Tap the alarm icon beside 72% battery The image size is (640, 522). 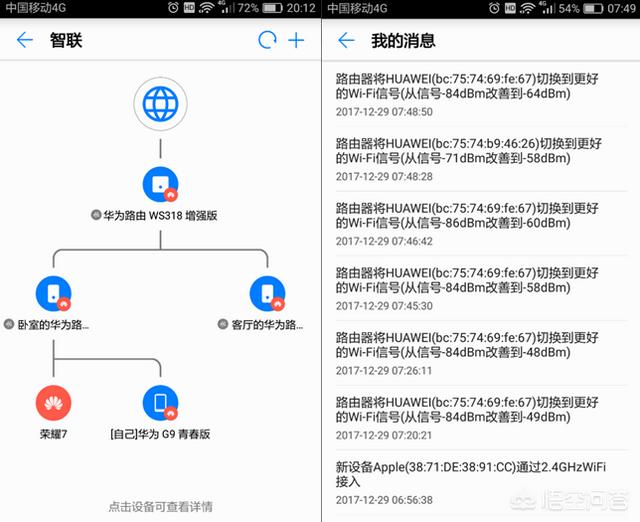click(x=173, y=8)
